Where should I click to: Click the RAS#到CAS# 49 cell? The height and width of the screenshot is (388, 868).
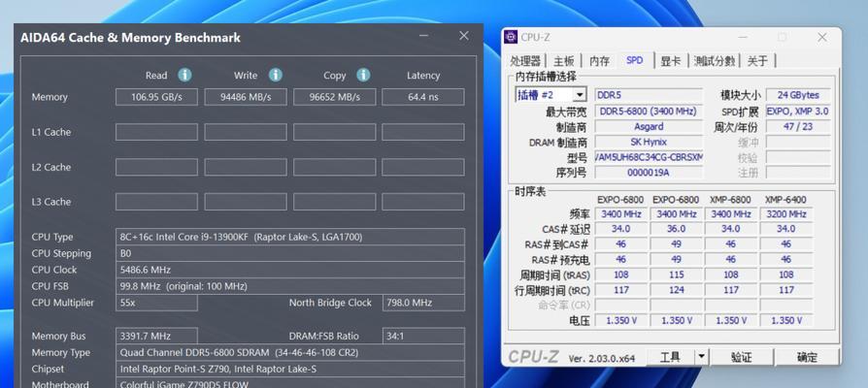pyautogui.click(x=676, y=243)
